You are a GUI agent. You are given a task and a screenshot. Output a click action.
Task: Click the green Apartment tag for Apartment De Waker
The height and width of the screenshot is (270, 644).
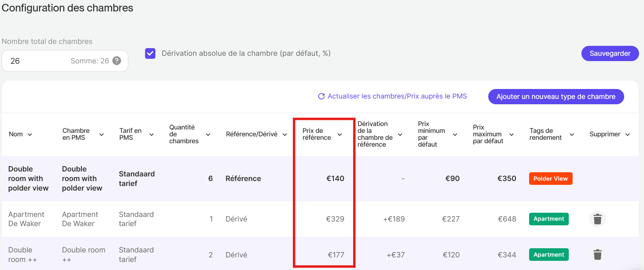pyautogui.click(x=549, y=219)
